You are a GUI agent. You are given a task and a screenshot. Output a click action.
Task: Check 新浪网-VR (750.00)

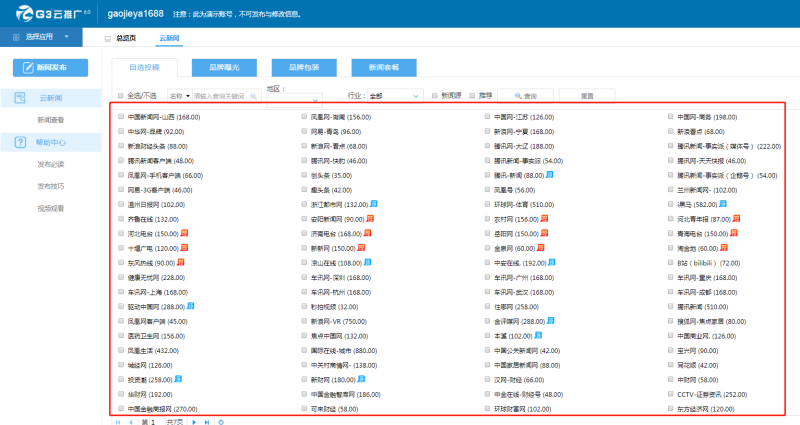pos(304,321)
